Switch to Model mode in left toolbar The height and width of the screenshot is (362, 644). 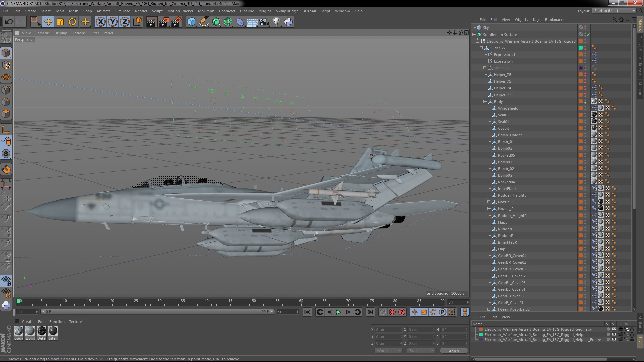(x=6, y=53)
